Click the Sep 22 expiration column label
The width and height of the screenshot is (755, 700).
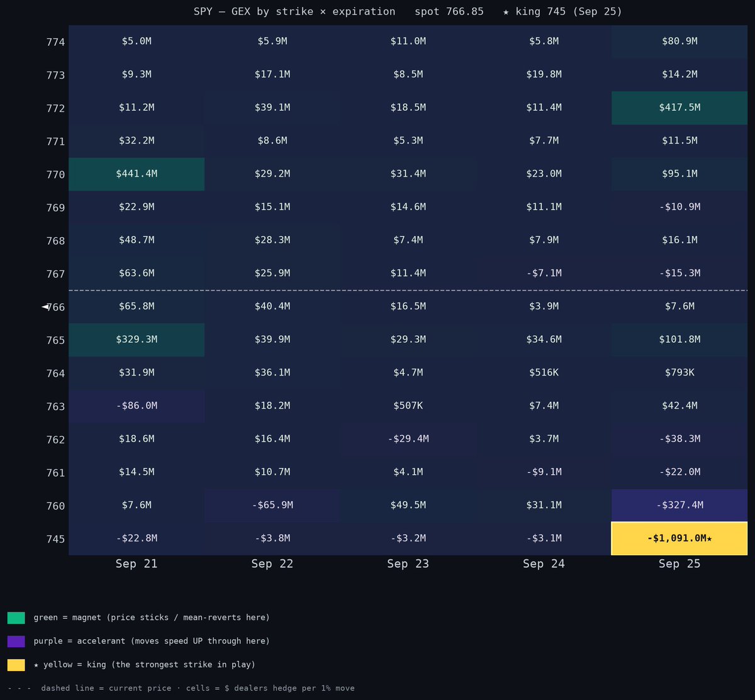point(272,564)
